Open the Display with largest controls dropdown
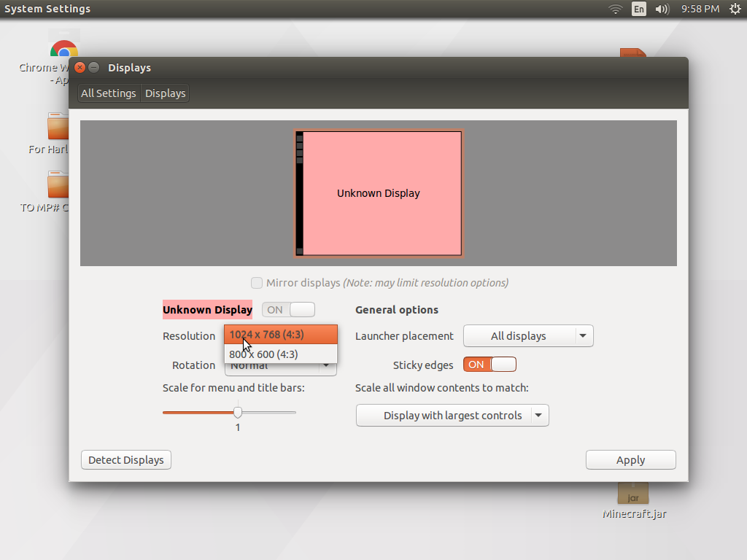The width and height of the screenshot is (747, 560). pos(452,416)
